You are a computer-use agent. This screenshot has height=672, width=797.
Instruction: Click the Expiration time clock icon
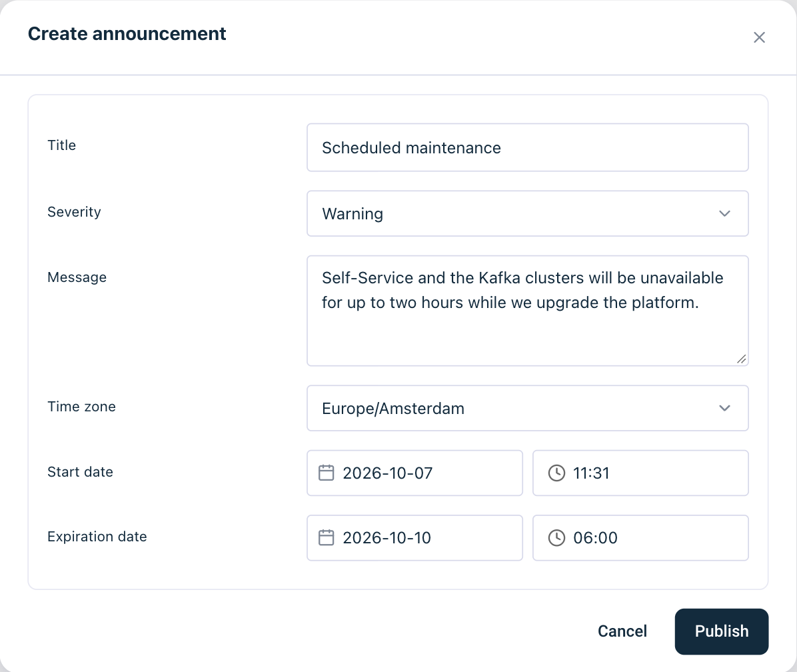coord(556,538)
